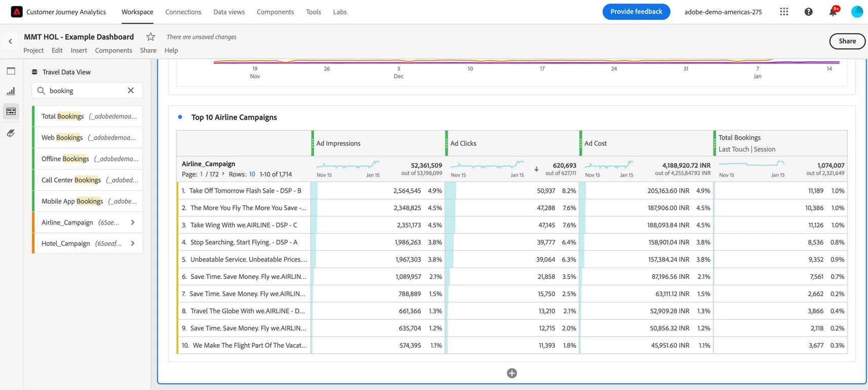Image resolution: width=868 pixels, height=390 pixels.
Task: Open the Connections tab
Action: [183, 12]
